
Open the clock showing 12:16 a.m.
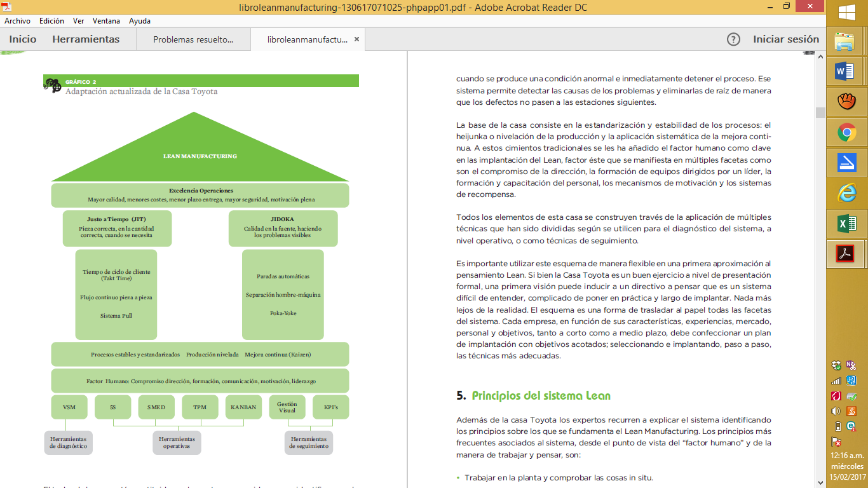[846, 466]
